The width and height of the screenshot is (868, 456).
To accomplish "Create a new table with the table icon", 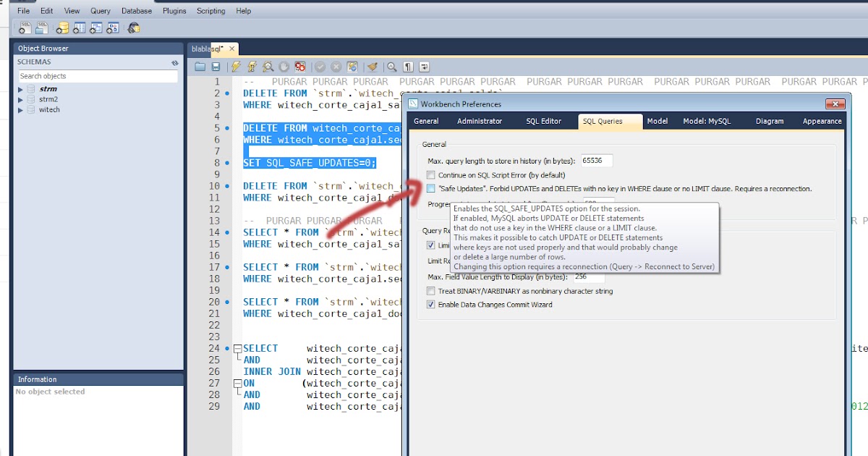I will (x=80, y=28).
